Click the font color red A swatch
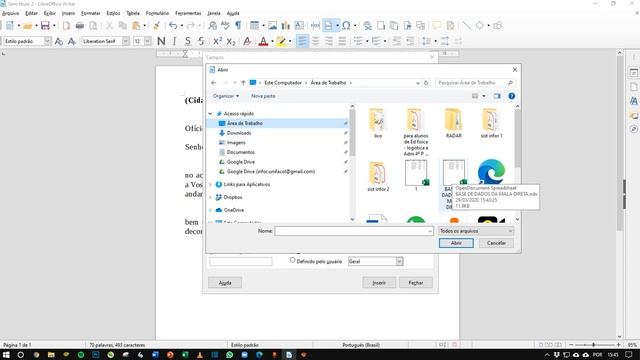The width and height of the screenshot is (640, 360). 263,41
